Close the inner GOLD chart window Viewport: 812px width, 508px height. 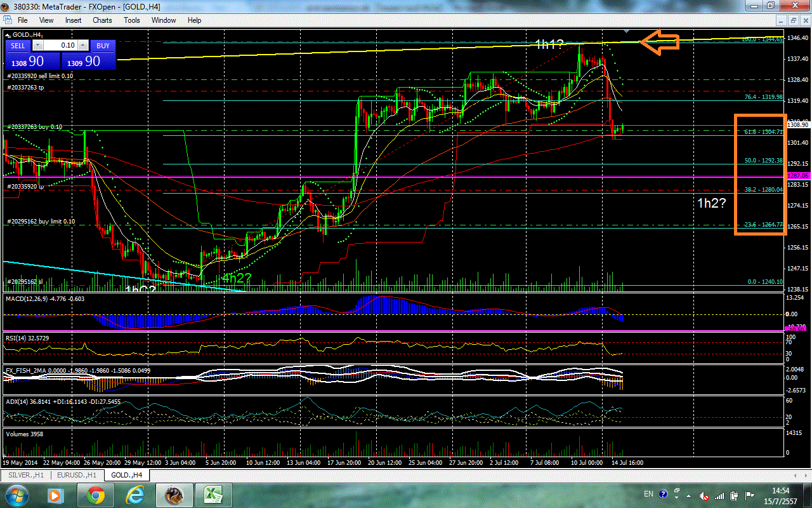(805, 20)
